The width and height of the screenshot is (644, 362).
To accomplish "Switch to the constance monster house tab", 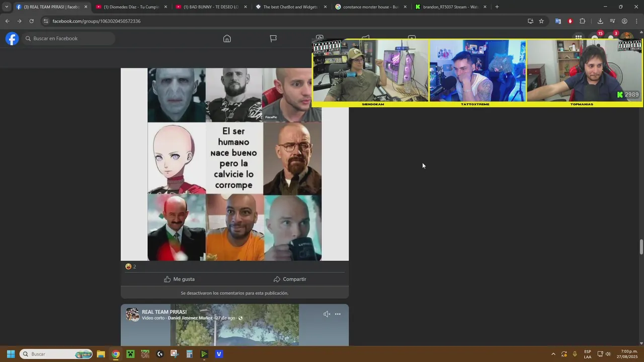I will tap(371, 7).
